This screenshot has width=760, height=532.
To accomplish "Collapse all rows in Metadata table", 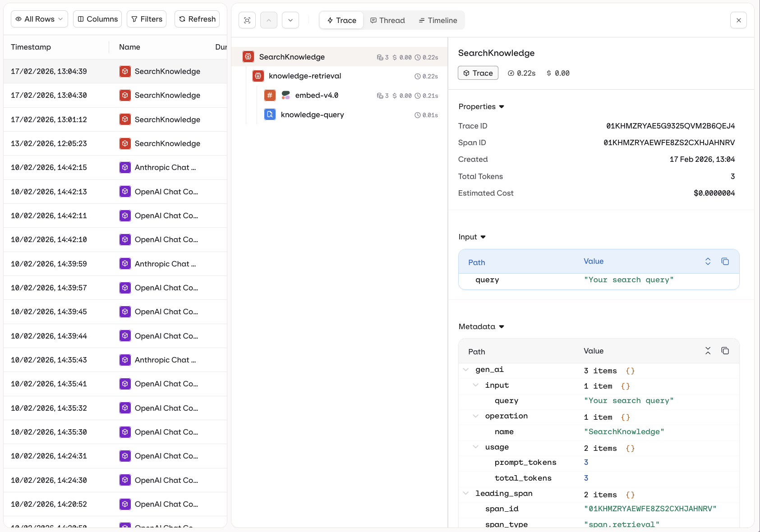I will coord(708,351).
